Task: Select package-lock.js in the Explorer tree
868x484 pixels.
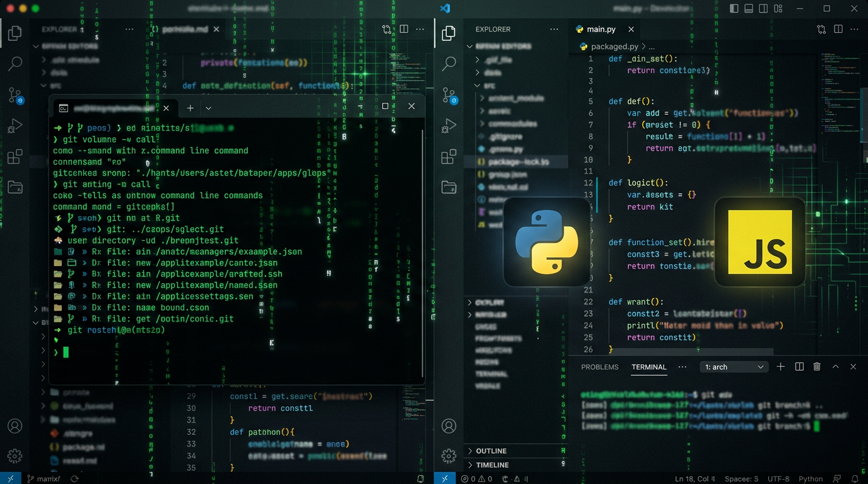Action: point(510,162)
